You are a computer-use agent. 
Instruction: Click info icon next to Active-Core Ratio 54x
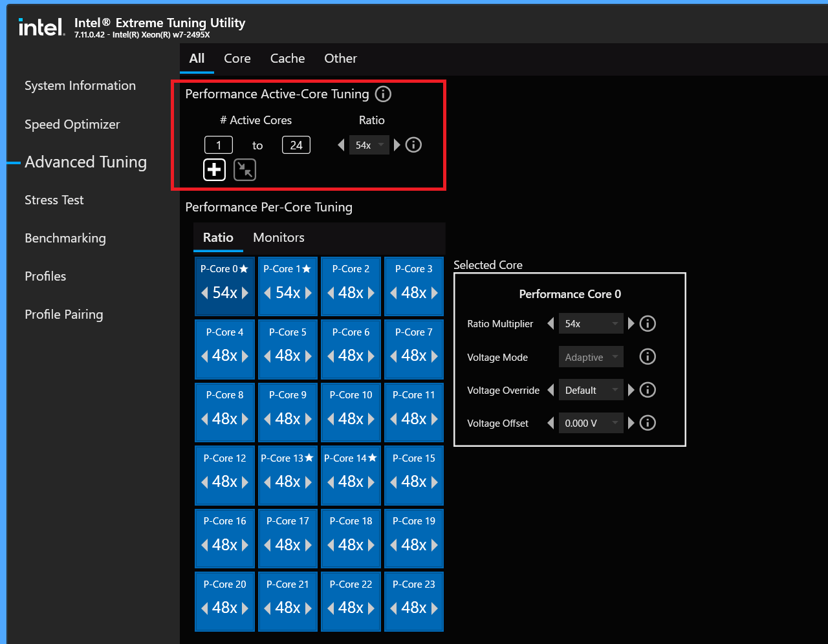pyautogui.click(x=413, y=145)
